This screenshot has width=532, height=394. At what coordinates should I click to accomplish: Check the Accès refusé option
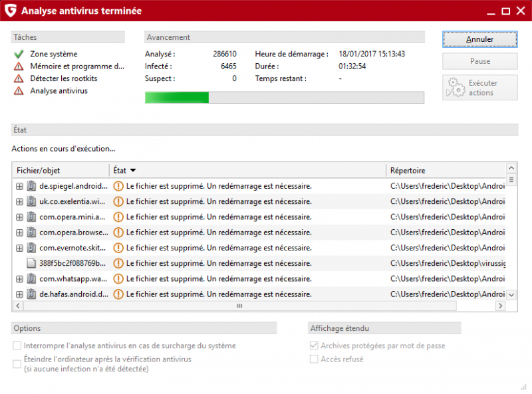point(314,359)
